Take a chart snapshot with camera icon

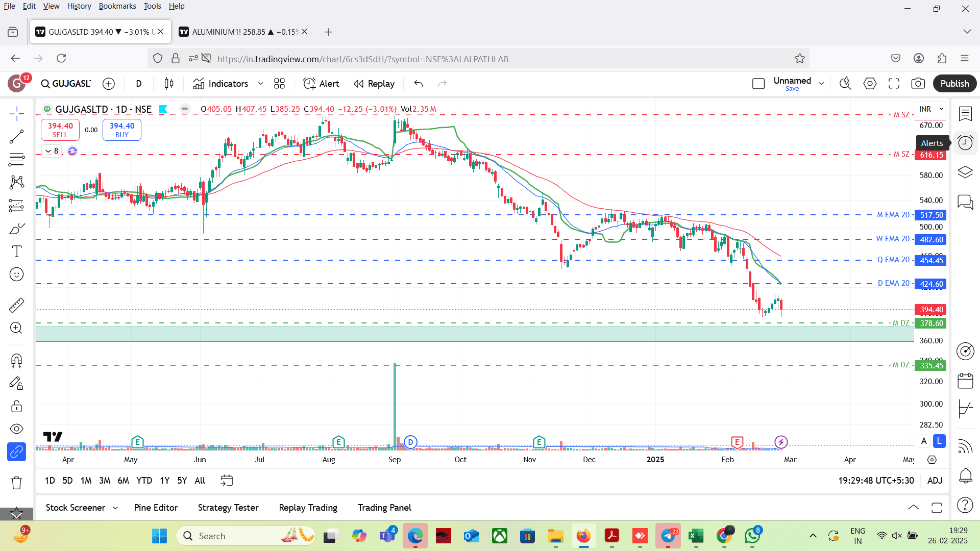click(x=918, y=84)
